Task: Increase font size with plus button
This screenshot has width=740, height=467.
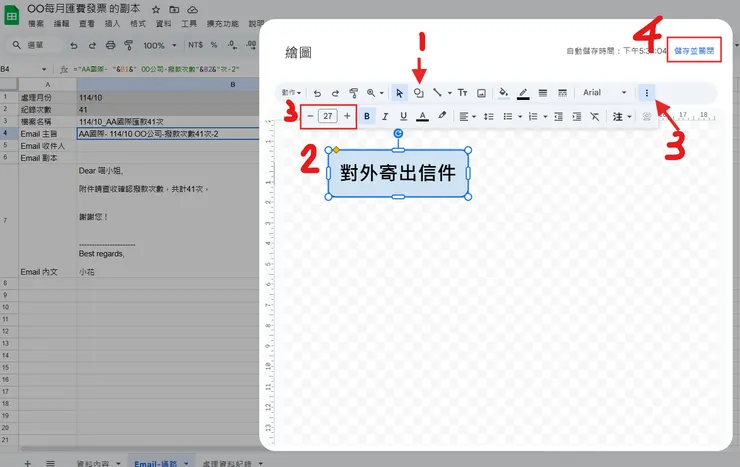Action: coord(347,116)
